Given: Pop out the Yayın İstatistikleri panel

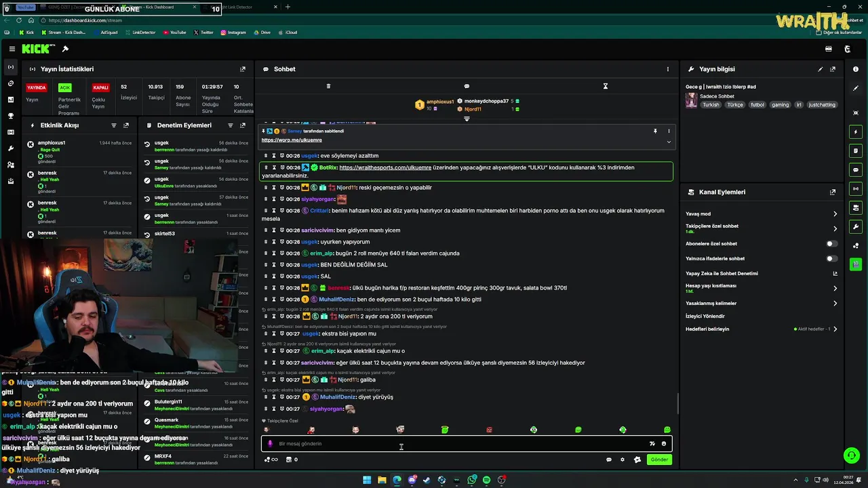Looking at the screenshot, I should (243, 69).
